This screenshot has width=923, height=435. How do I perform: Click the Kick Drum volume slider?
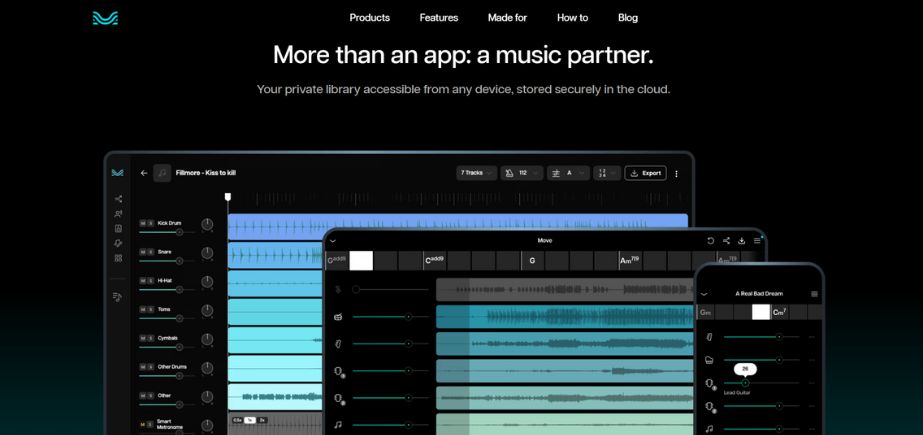tap(167, 232)
